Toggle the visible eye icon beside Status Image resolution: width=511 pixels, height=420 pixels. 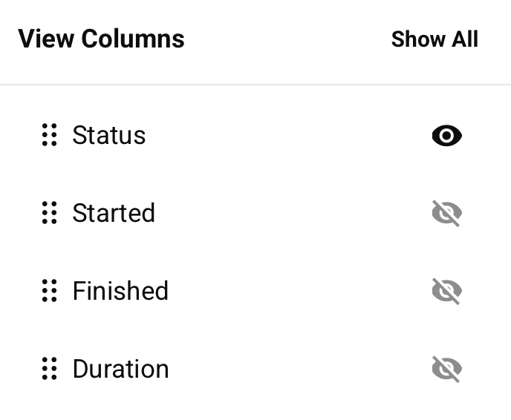446,136
